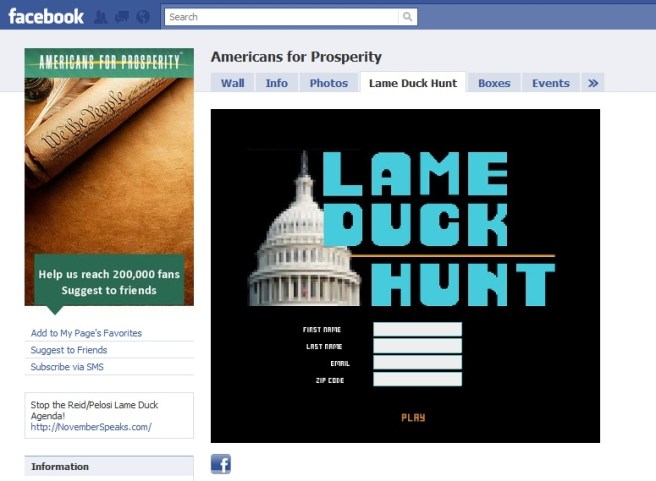Click the Americans for Prosperity profile picture
This screenshot has width=656, height=481.
coord(109,177)
